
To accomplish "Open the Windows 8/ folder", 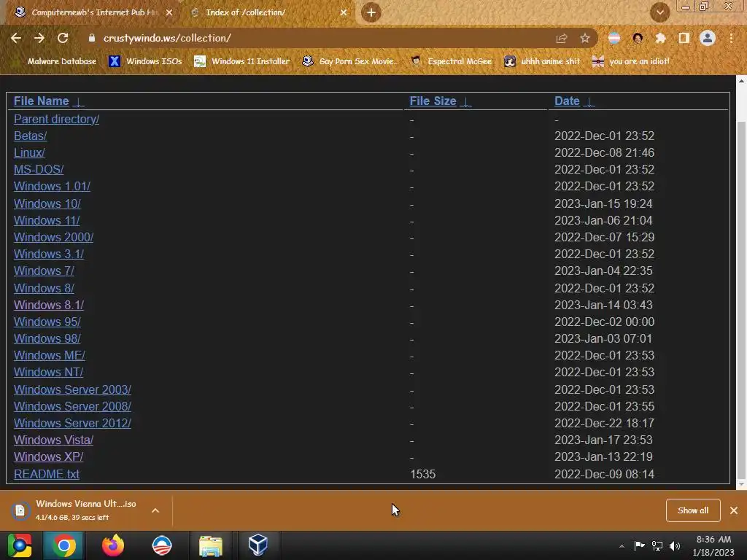I will [44, 288].
